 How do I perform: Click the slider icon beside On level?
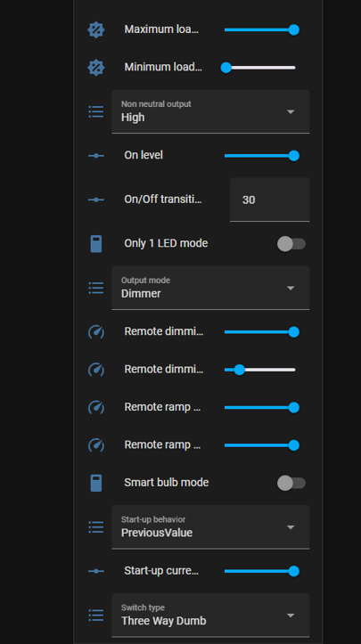pyautogui.click(x=96, y=156)
